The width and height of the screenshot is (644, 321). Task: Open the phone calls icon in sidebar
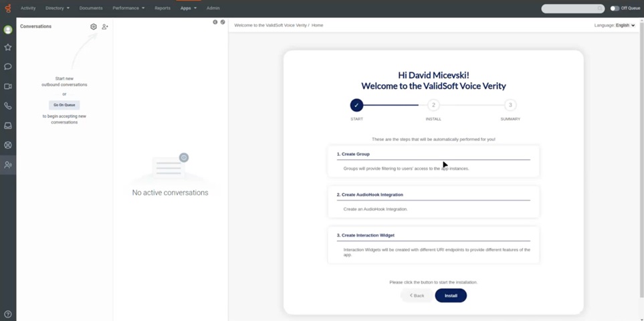[8, 106]
